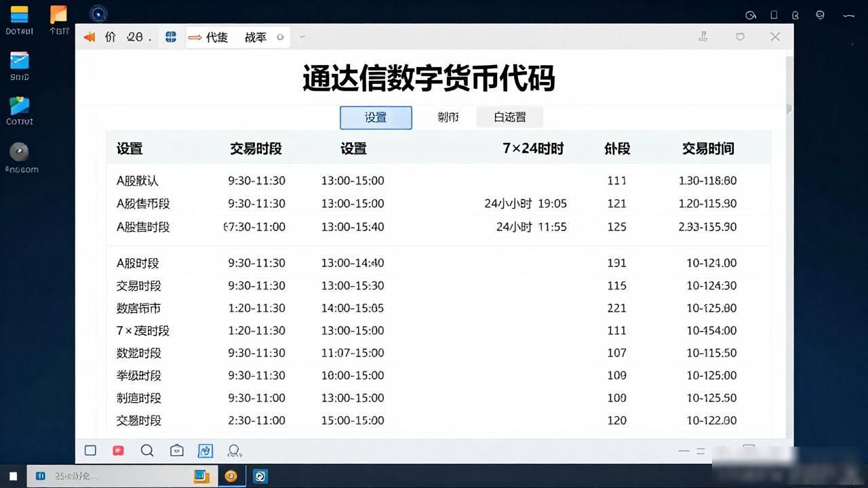Click the 15:00-15:00 time cell
This screenshot has height=488, width=868.
pyautogui.click(x=353, y=420)
